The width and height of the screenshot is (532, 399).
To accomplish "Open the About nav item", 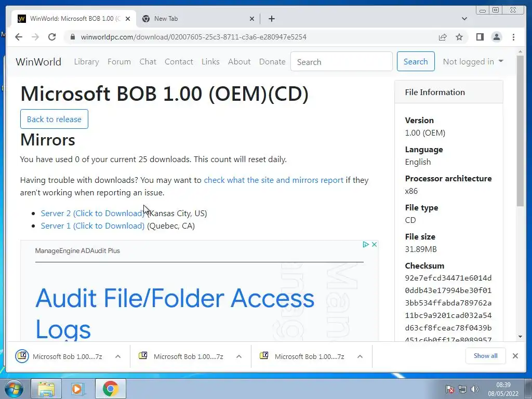I will [x=239, y=62].
